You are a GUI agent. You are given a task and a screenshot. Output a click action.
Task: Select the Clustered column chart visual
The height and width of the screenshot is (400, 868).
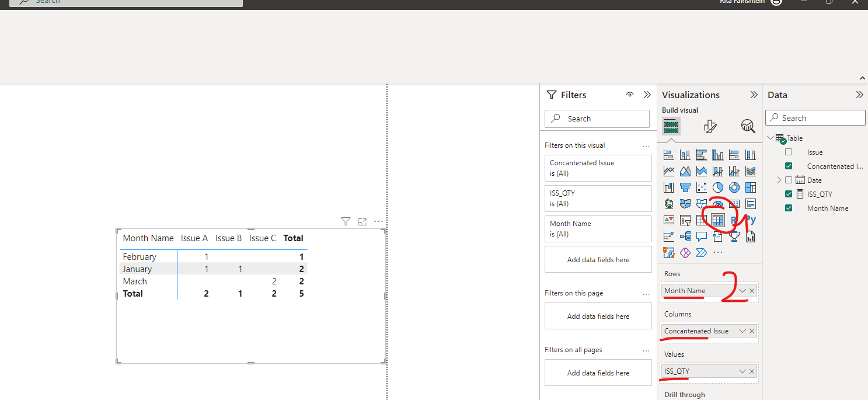[x=718, y=155]
